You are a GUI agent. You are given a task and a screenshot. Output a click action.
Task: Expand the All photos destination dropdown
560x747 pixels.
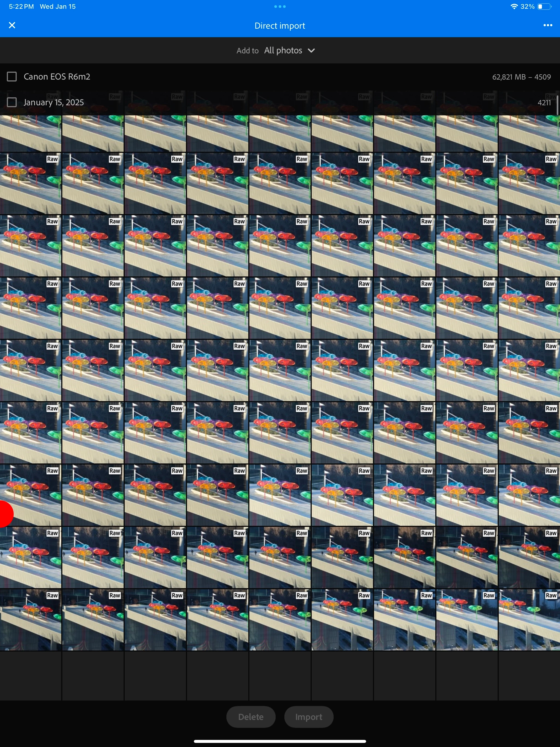pos(283,51)
